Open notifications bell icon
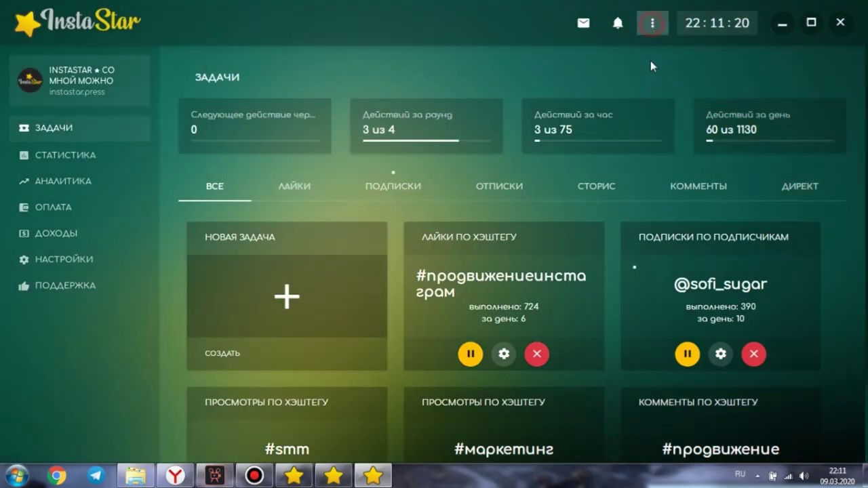Image resolution: width=868 pixels, height=488 pixels. pos(618,23)
